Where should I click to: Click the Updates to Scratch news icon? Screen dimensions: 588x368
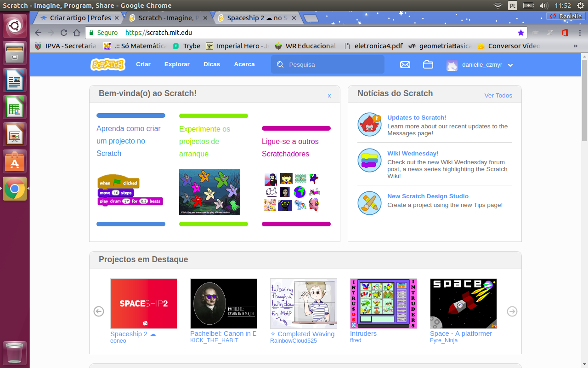(370, 125)
